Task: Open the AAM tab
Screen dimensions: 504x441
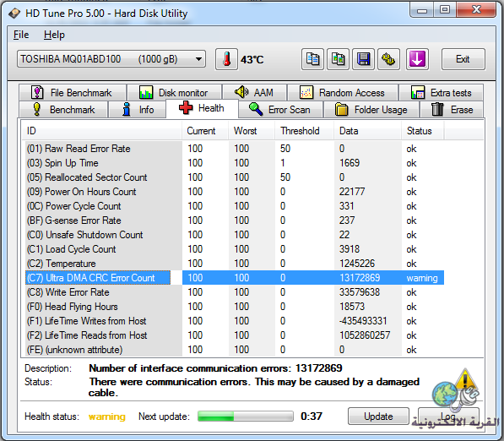Action: (254, 93)
